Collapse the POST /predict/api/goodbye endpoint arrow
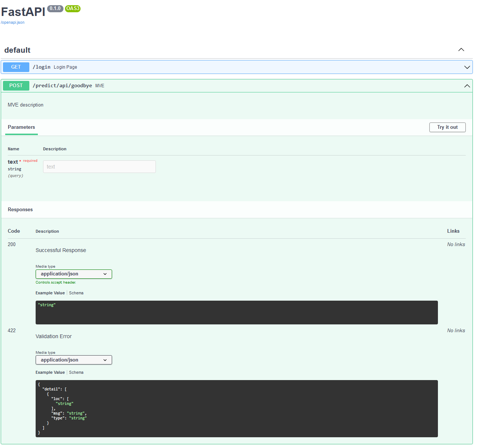478x448 pixels. click(x=467, y=86)
